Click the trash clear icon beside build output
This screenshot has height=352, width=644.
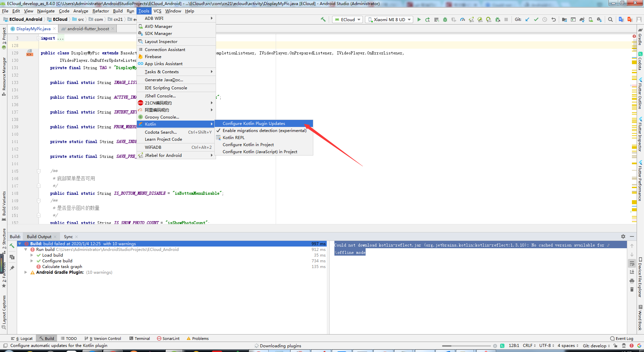point(632,290)
